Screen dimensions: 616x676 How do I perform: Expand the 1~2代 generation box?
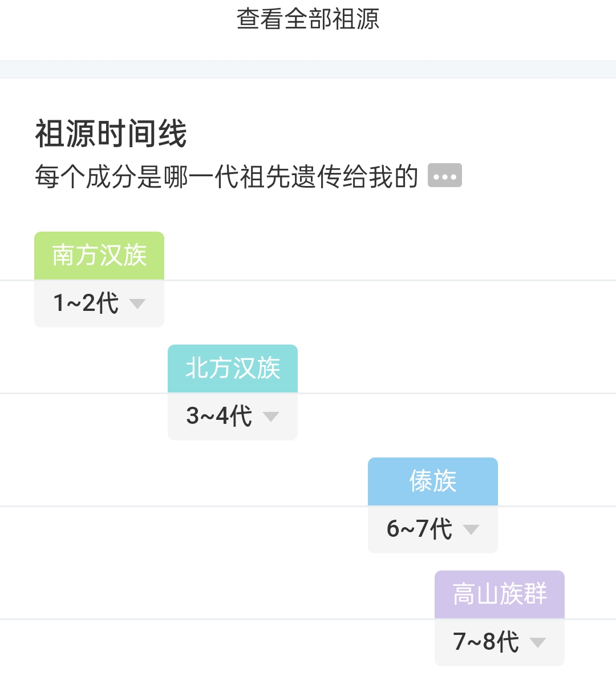99,303
